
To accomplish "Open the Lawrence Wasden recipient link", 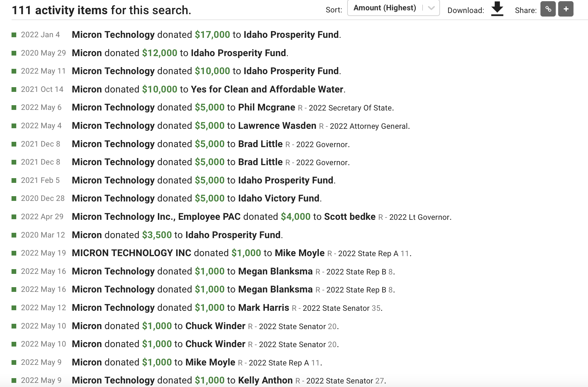I will [277, 126].
